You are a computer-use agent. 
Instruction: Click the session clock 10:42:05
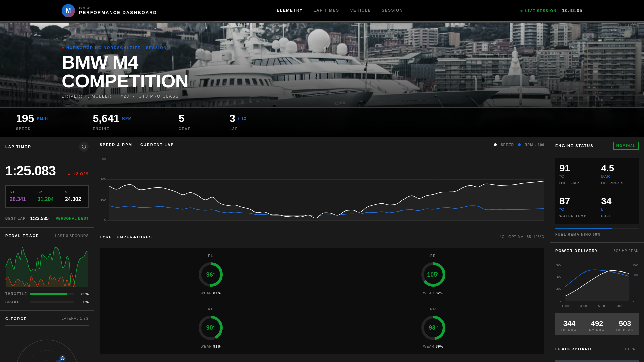pos(572,11)
